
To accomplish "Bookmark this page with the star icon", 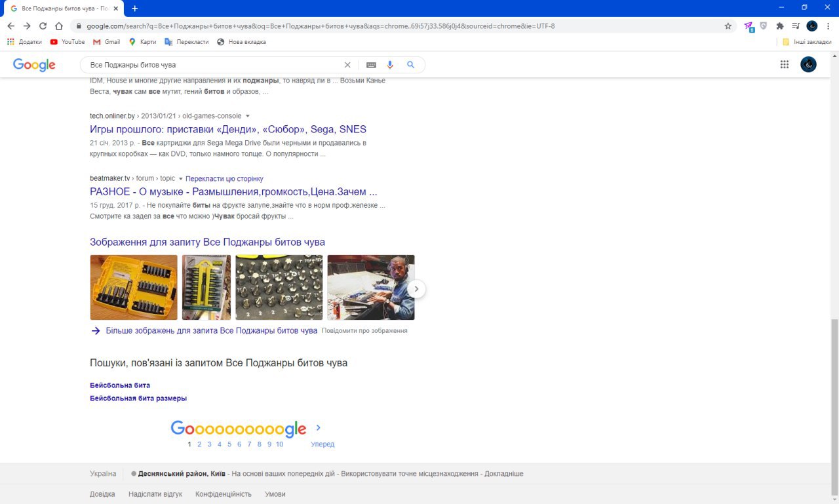I will pos(728,26).
